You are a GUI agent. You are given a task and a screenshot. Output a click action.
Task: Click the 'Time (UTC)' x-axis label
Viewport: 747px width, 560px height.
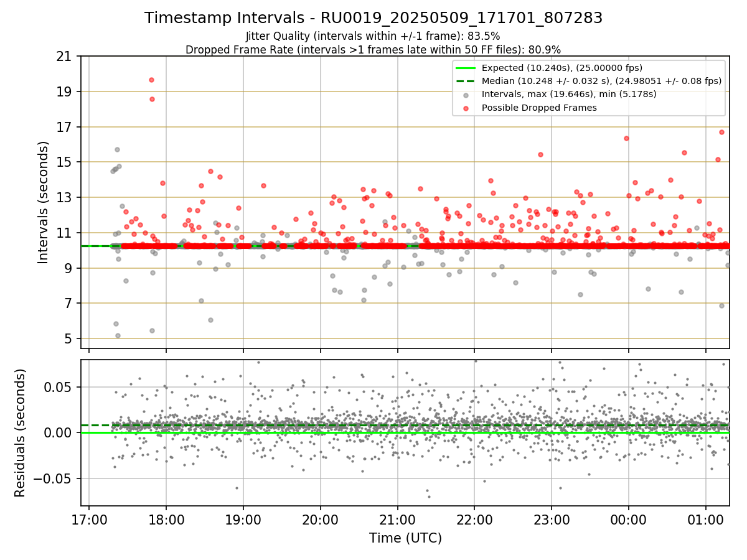tap(405, 538)
